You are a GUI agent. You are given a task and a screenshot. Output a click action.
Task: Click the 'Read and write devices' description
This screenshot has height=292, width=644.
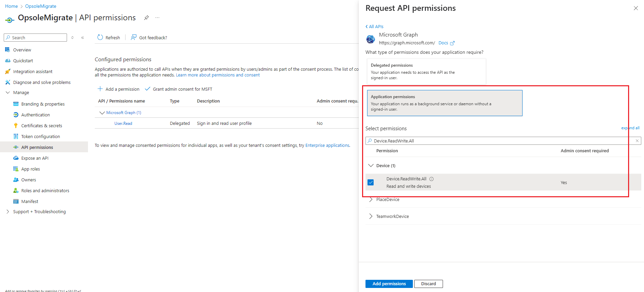[x=408, y=186]
